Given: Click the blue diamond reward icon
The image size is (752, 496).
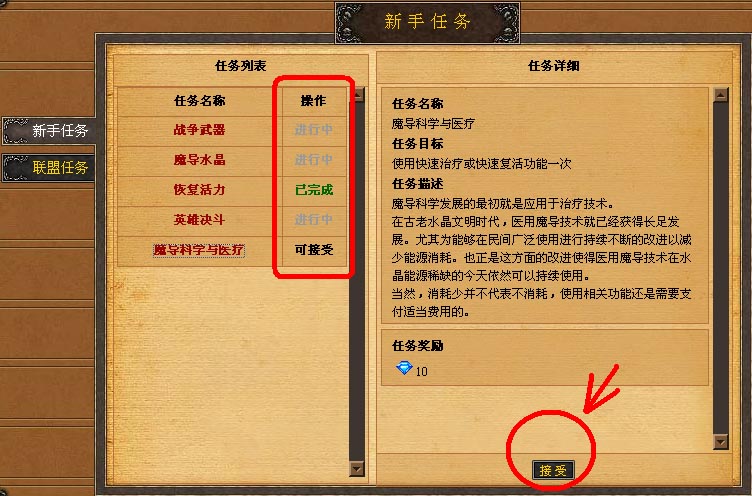Looking at the screenshot, I should point(404,368).
